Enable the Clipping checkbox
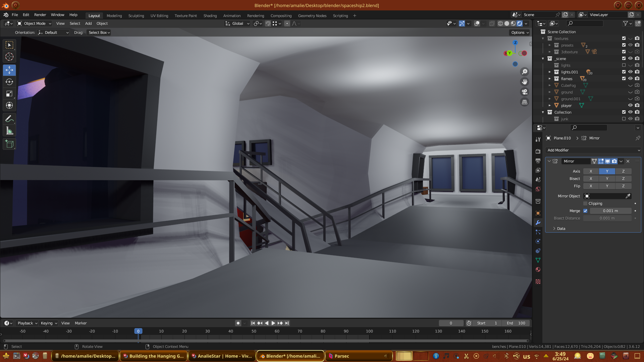Screen dimensions: 644x362 point(585,203)
